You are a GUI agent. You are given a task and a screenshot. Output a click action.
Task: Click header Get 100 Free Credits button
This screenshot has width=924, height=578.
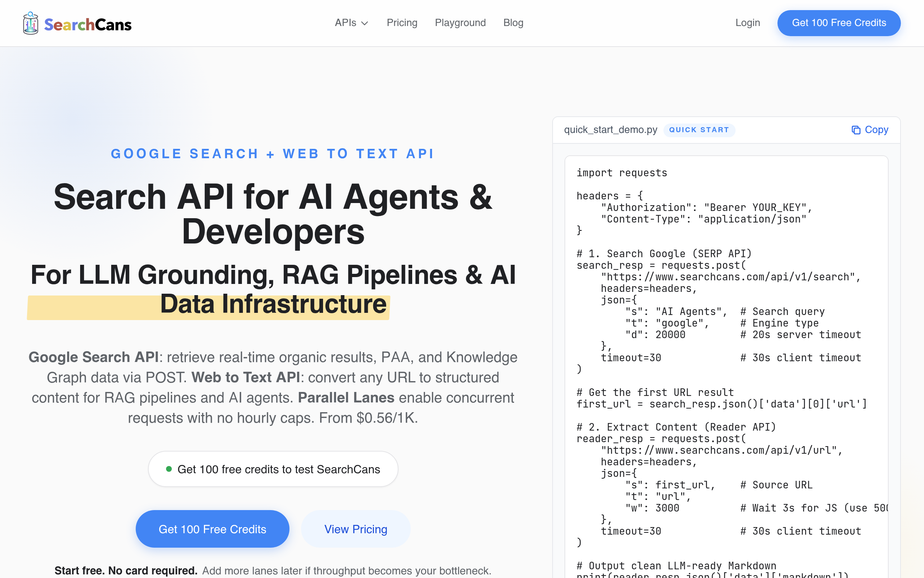(839, 23)
